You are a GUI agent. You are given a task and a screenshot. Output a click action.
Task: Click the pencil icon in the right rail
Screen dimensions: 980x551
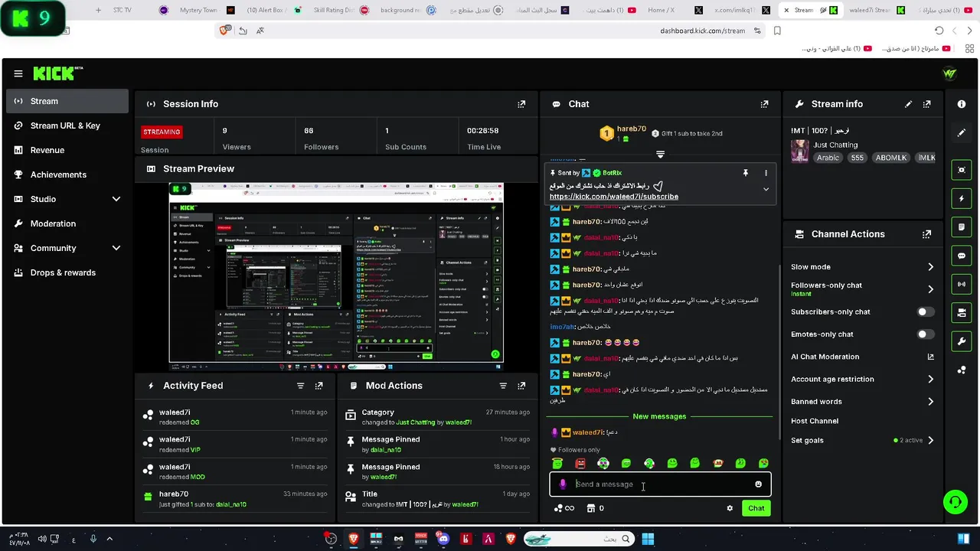point(962,132)
